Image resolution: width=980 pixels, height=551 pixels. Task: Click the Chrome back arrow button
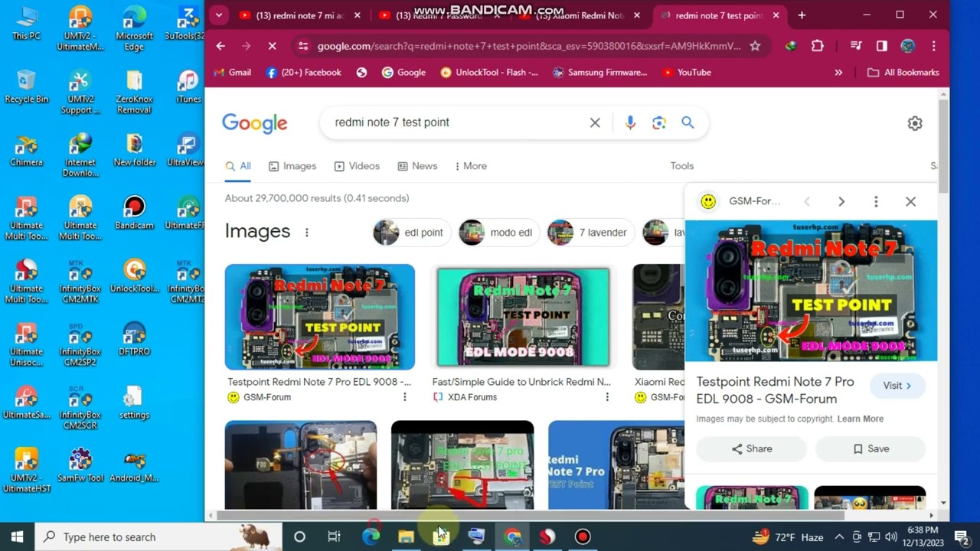pyautogui.click(x=220, y=46)
